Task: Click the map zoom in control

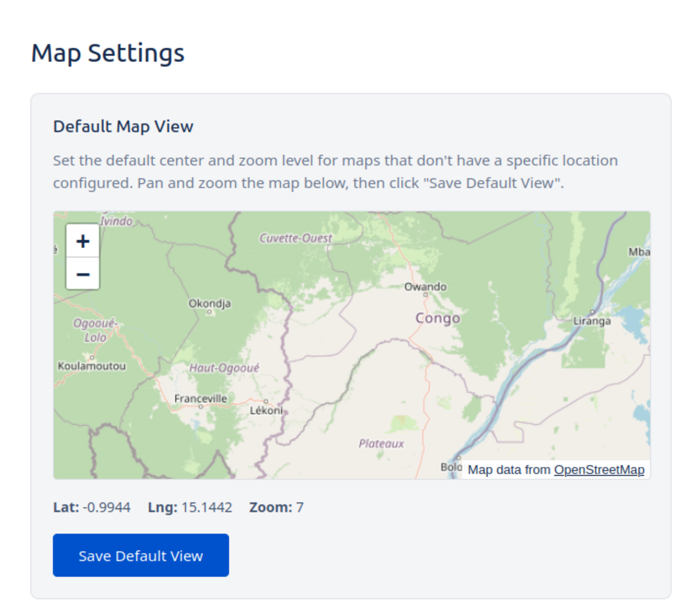Action: point(82,240)
